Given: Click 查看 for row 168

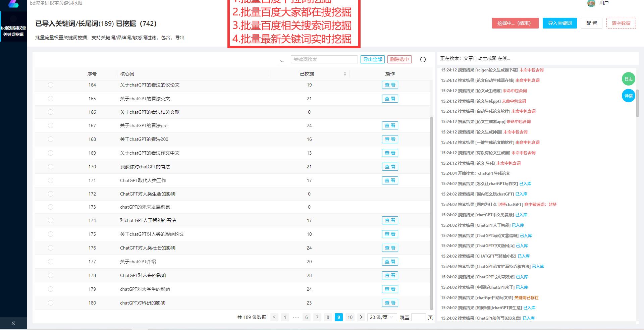Looking at the screenshot, I should click(390, 139).
